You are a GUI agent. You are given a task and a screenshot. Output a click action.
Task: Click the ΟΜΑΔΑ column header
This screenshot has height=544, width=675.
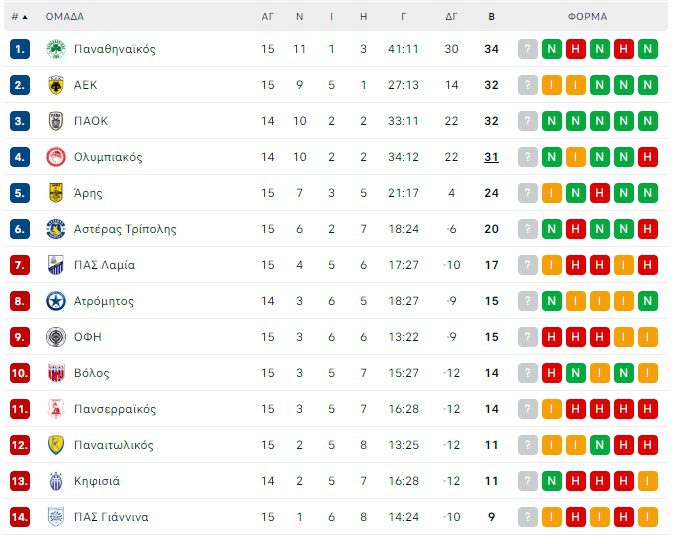tap(65, 17)
